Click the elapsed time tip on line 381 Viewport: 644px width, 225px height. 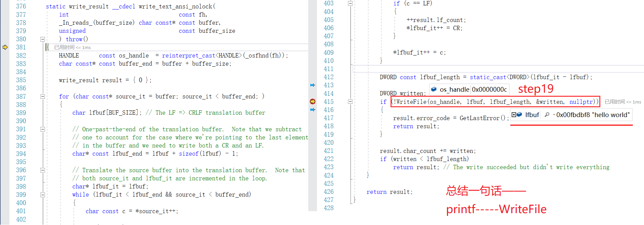(72, 48)
